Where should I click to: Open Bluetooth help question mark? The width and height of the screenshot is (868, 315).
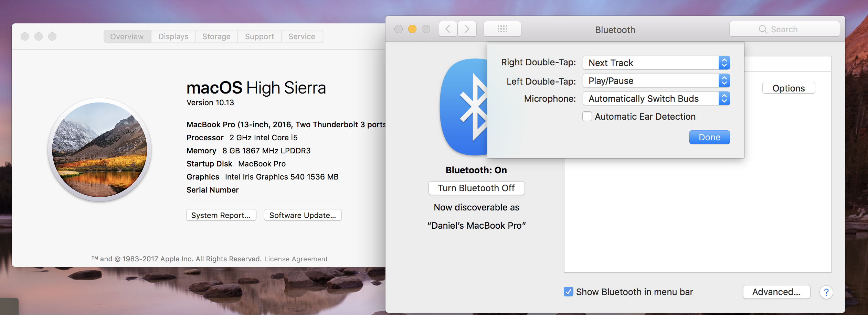tap(826, 292)
